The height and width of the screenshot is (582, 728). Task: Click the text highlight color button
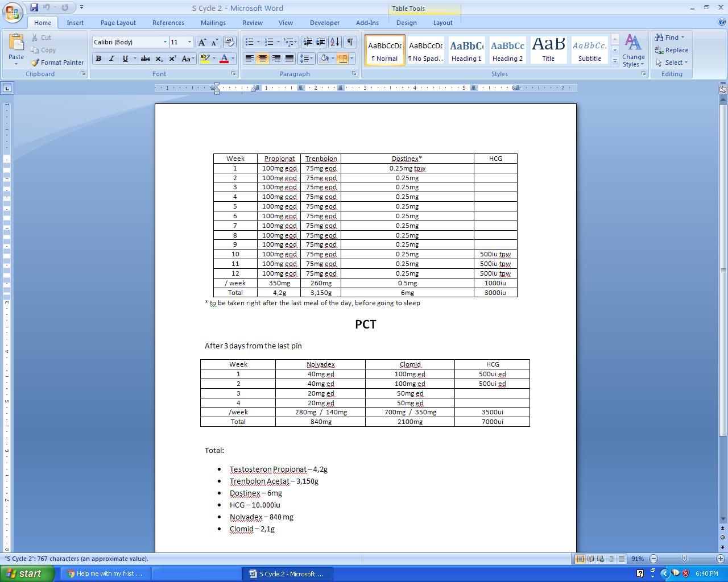click(x=205, y=59)
